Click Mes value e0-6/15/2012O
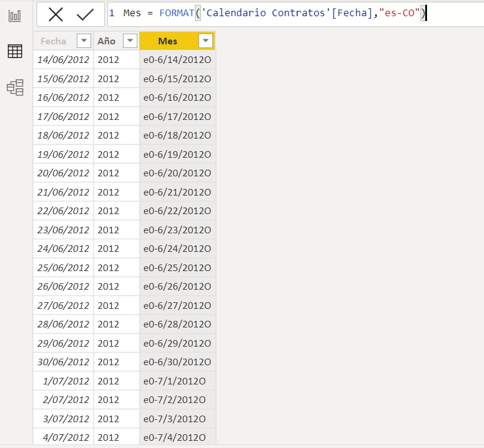 point(178,79)
